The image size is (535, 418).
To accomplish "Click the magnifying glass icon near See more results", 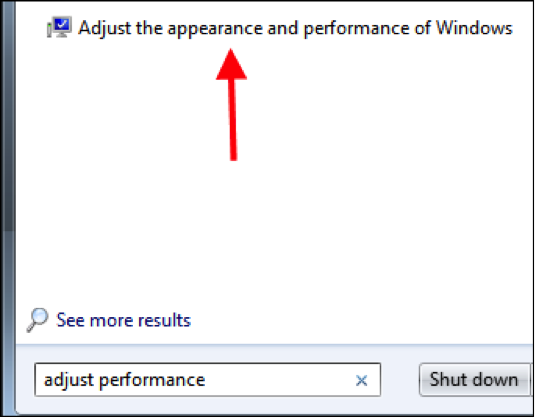I will (x=37, y=320).
